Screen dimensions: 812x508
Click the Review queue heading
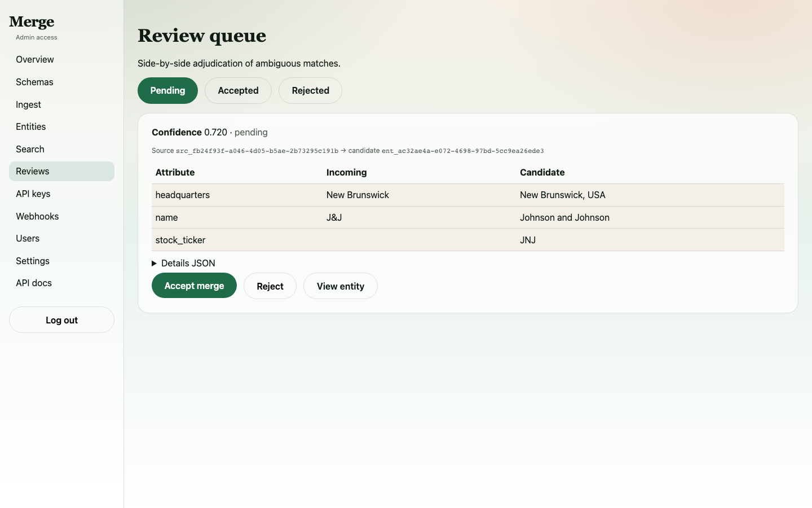tap(202, 36)
